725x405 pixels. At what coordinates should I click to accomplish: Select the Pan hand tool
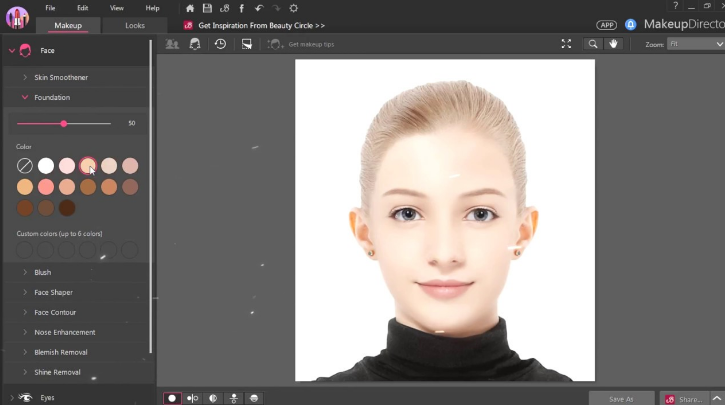click(x=613, y=44)
